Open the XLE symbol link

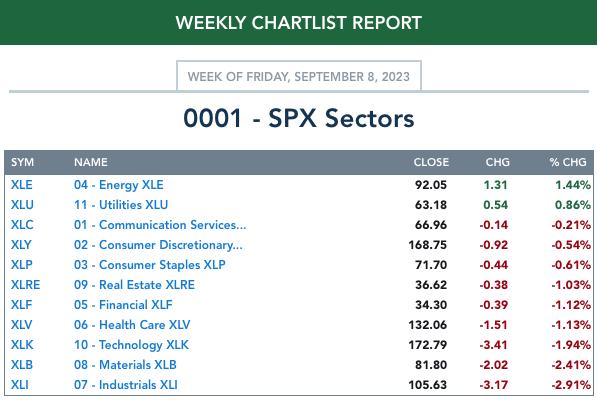pos(21,185)
